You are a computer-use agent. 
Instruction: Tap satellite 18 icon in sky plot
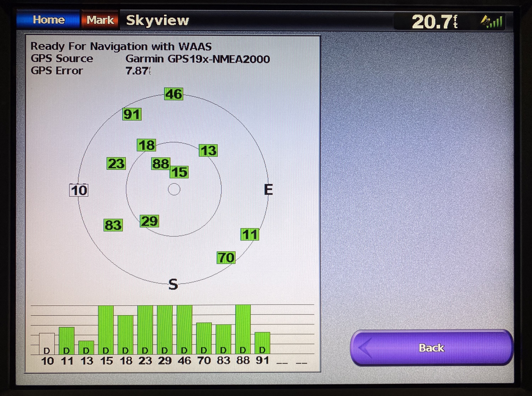[146, 145]
